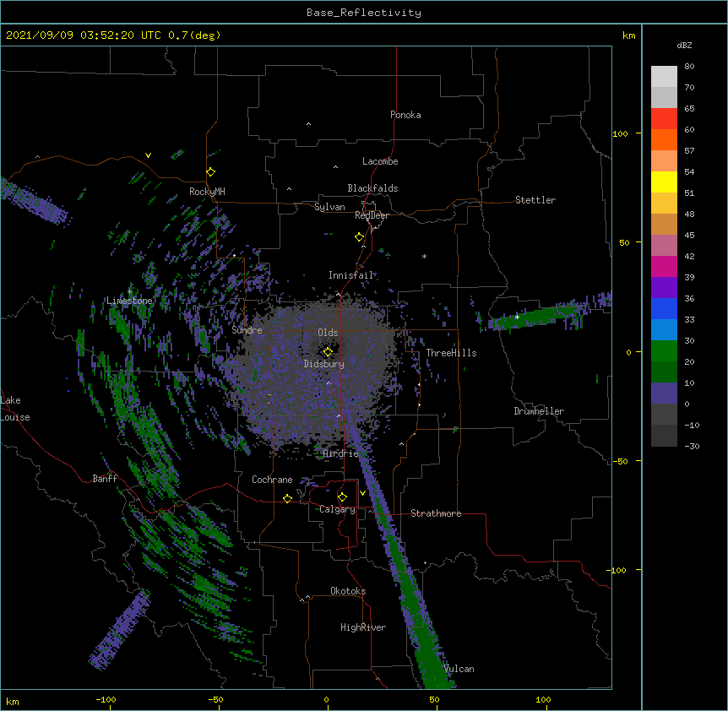Click the Stettler label
The height and width of the screenshot is (711, 728).
535,200
